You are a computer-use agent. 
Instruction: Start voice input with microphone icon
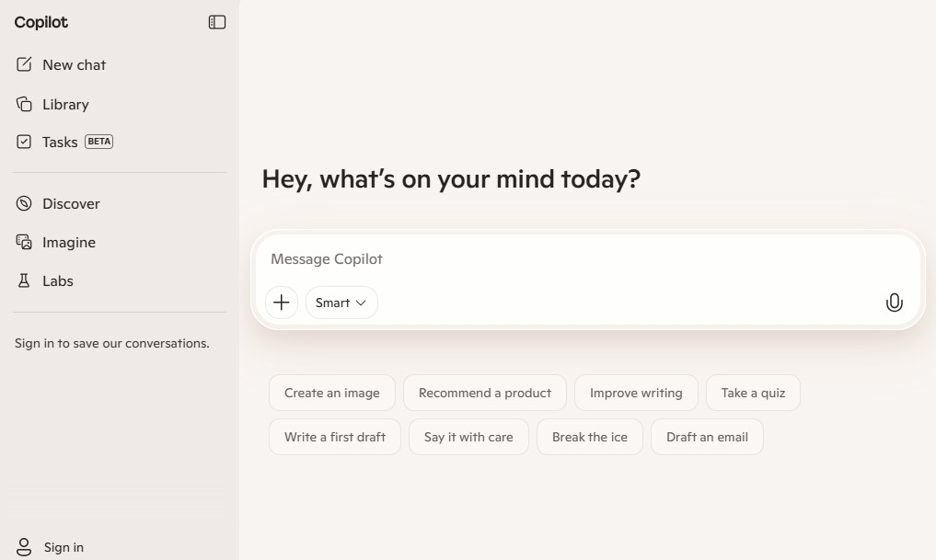[x=894, y=303]
